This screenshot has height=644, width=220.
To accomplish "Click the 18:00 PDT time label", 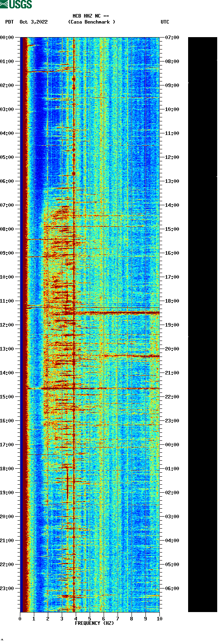I will (x=7, y=469).
